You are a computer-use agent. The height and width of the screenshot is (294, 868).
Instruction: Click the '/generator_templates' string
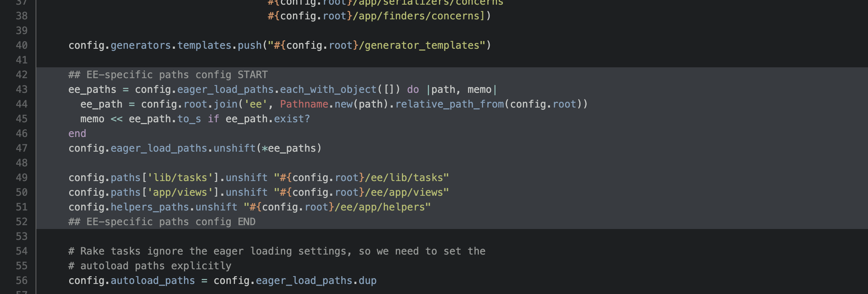click(x=419, y=45)
